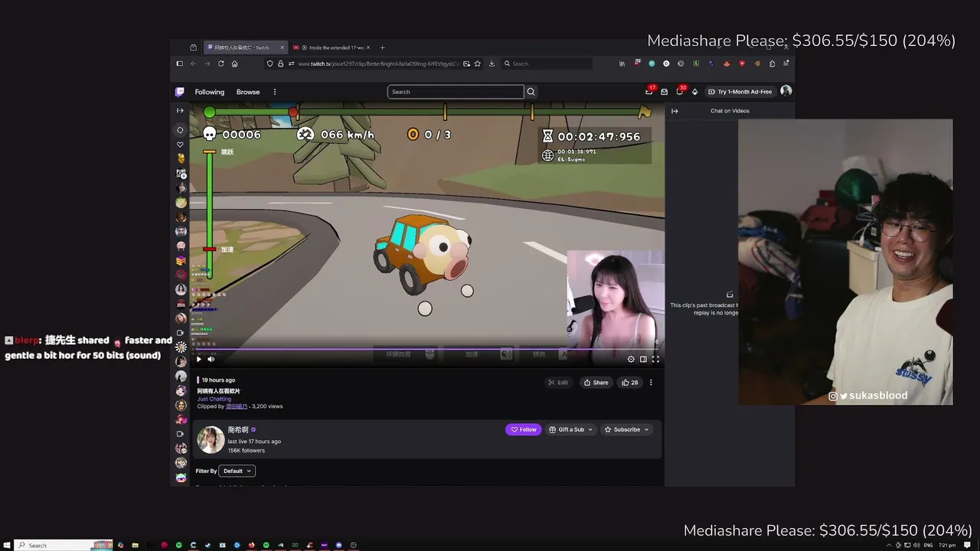The height and width of the screenshot is (551, 980).
Task: Play the clip video
Action: [x=199, y=359]
